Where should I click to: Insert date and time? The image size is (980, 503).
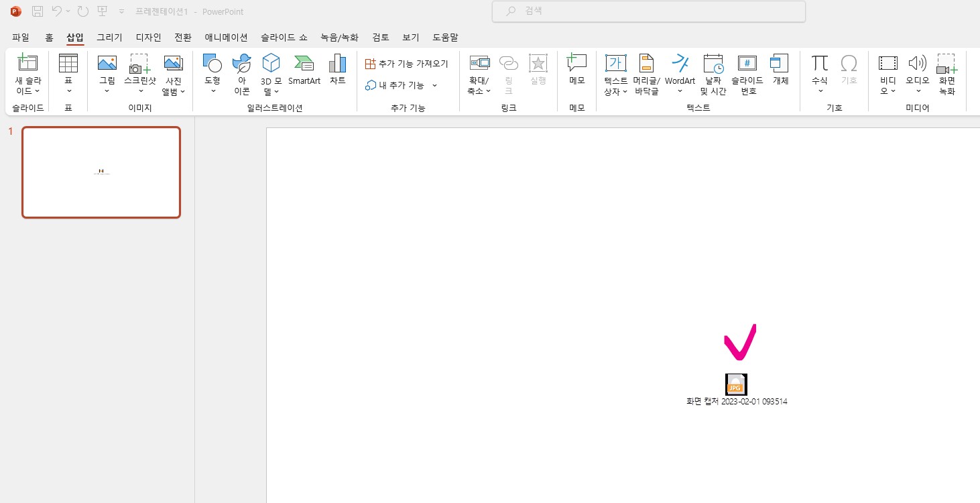point(713,74)
